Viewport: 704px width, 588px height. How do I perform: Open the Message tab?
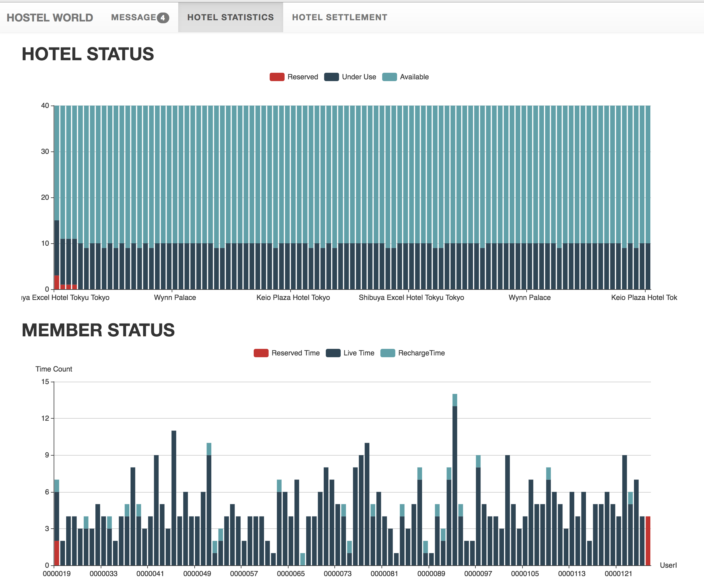tap(134, 17)
